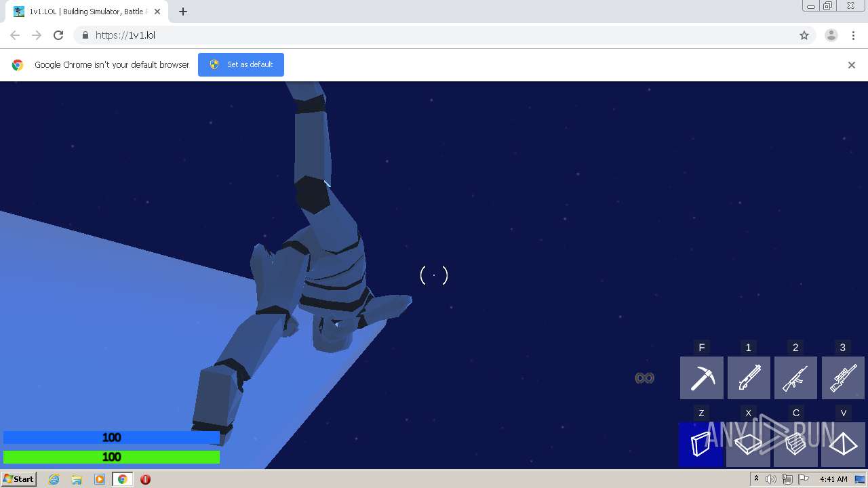Click the green health bar
Screen dimensions: 868x488
[x=111, y=457]
